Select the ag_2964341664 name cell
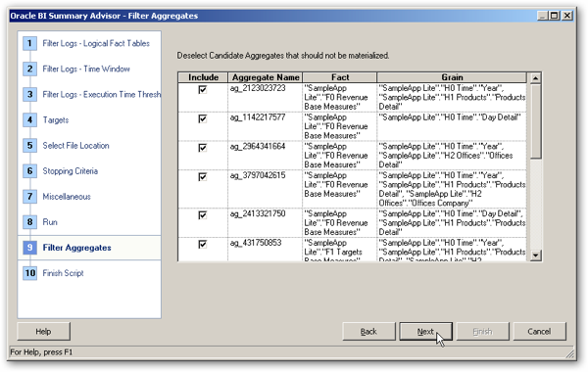This screenshot has width=588, height=372. (265, 156)
